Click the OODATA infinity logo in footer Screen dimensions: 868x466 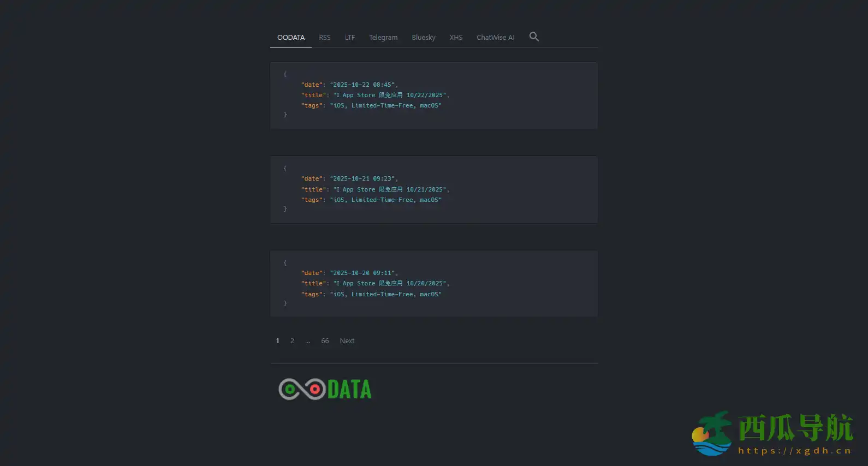pyautogui.click(x=325, y=389)
